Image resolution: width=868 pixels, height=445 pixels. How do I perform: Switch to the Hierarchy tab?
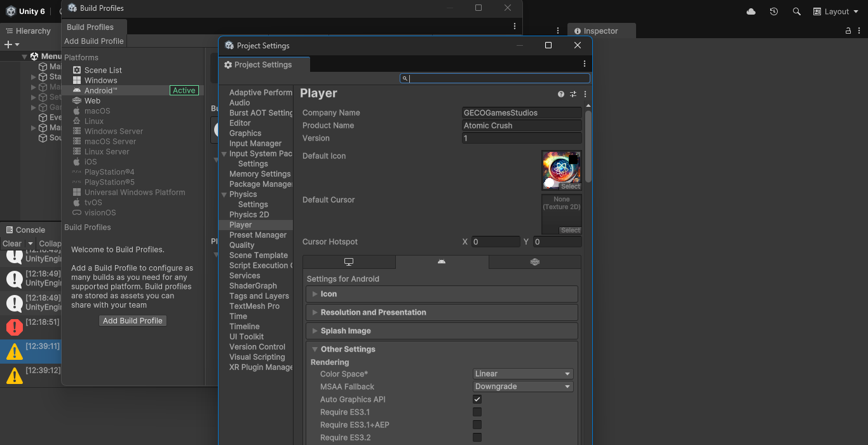28,31
